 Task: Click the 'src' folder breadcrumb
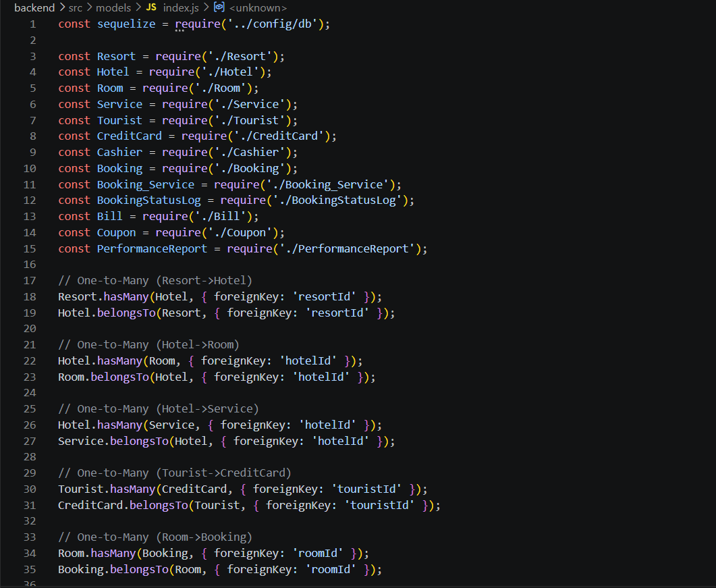pyautogui.click(x=75, y=7)
